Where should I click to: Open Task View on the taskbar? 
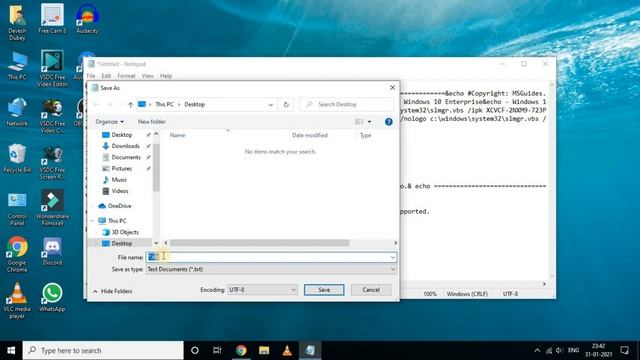coord(217,350)
